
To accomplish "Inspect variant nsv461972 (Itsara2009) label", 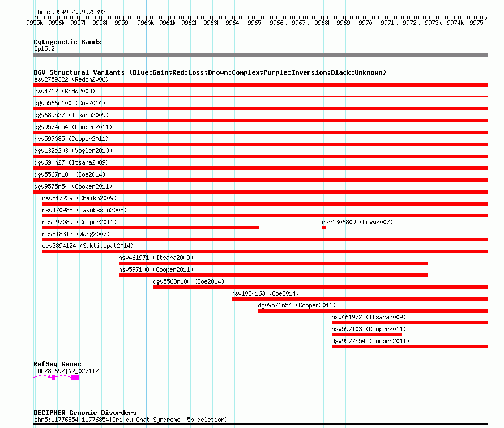I will coord(369,317).
